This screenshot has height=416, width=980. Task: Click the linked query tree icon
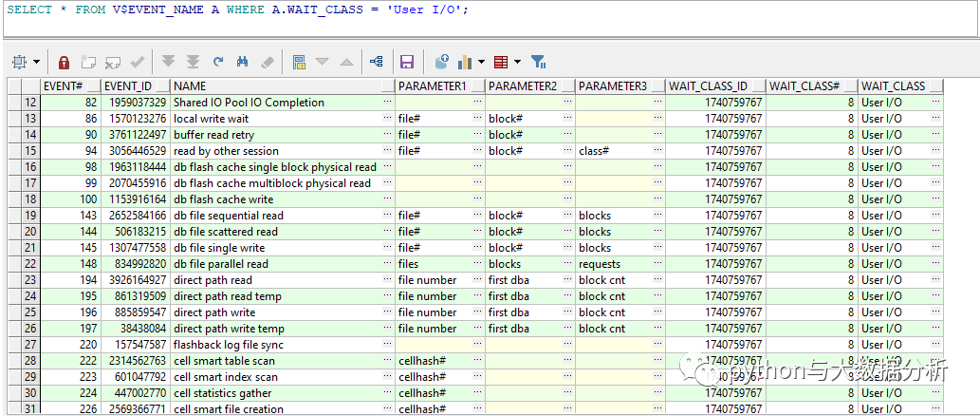pyautogui.click(x=377, y=62)
